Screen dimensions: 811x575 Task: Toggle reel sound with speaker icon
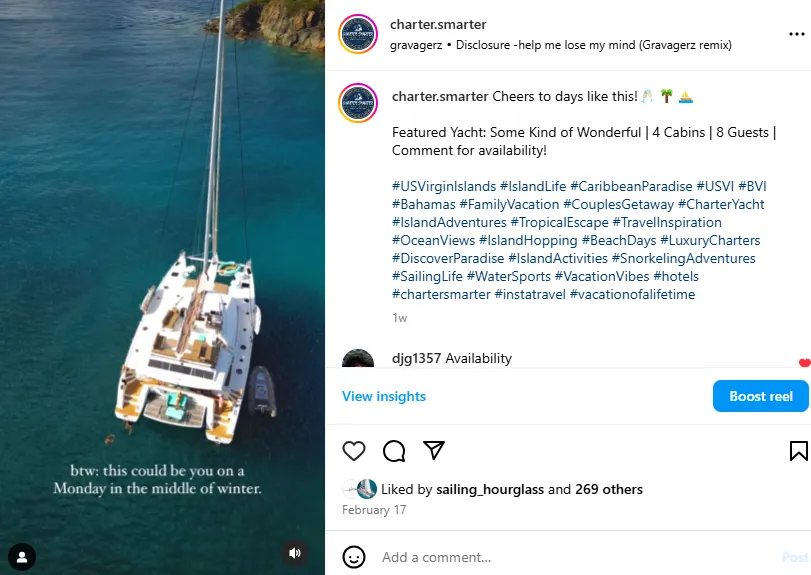tap(294, 552)
